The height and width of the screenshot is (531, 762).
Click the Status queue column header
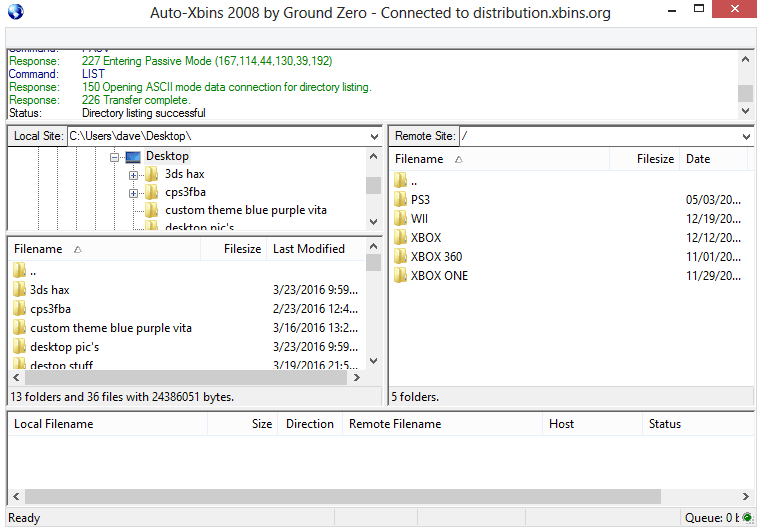pos(698,424)
